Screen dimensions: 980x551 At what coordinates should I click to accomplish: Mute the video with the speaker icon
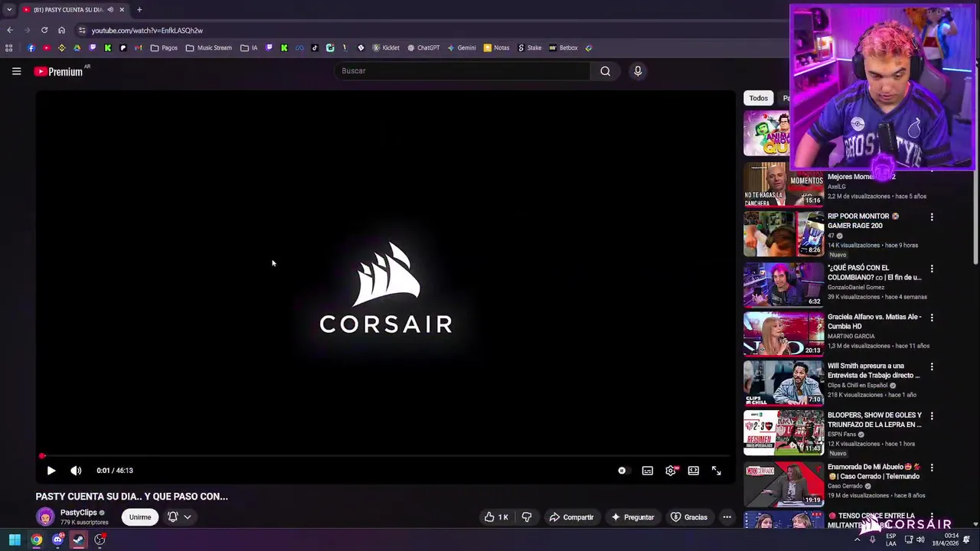[x=76, y=471]
